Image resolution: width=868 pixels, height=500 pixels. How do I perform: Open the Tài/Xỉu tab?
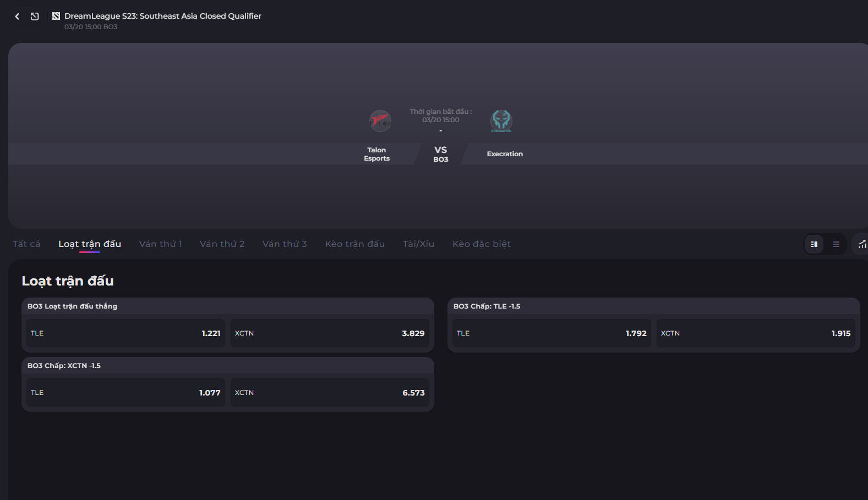click(x=419, y=244)
